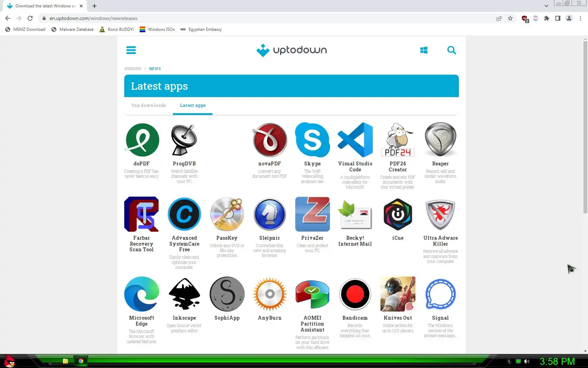
Task: Open the Egyptian Embassy bookmark
Action: tap(201, 29)
